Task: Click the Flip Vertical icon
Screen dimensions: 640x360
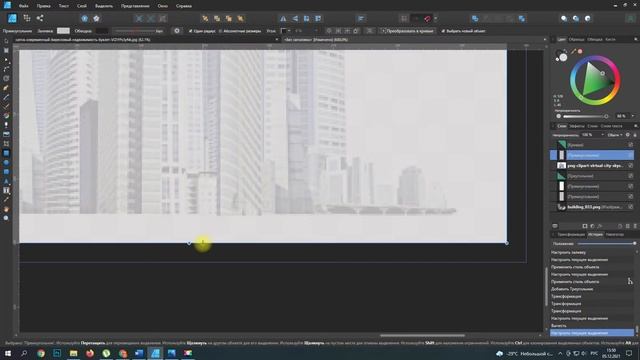Action: [295, 18]
